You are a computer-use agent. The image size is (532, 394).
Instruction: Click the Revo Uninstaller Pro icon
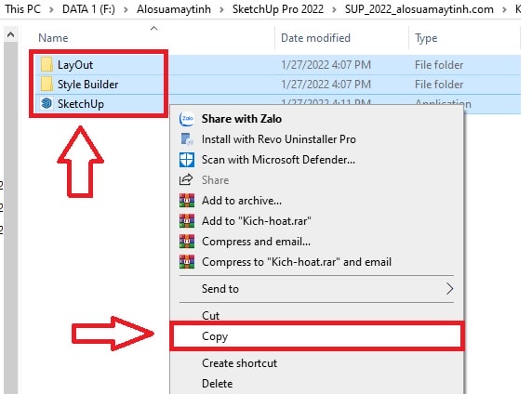point(187,139)
